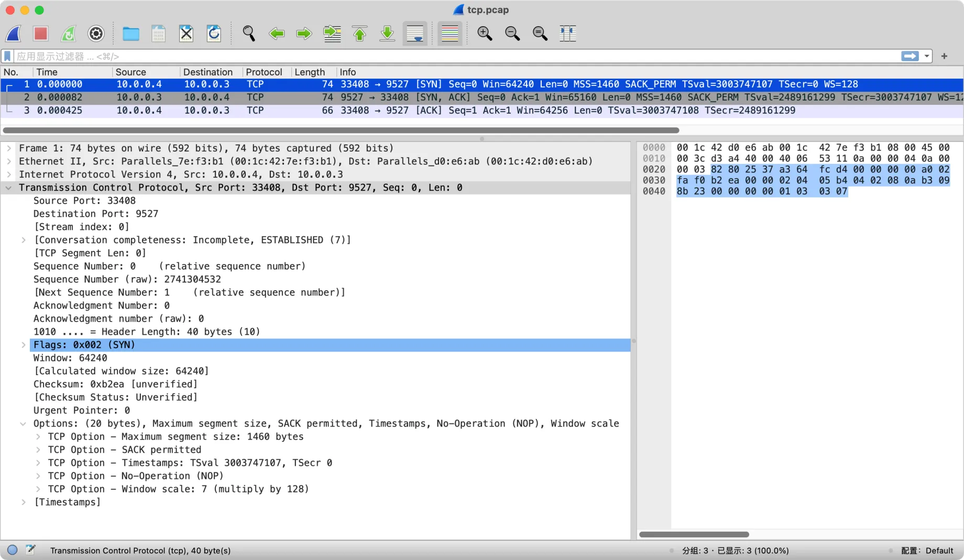Open the capture options gear icon
The width and height of the screenshot is (964, 560).
tap(96, 34)
